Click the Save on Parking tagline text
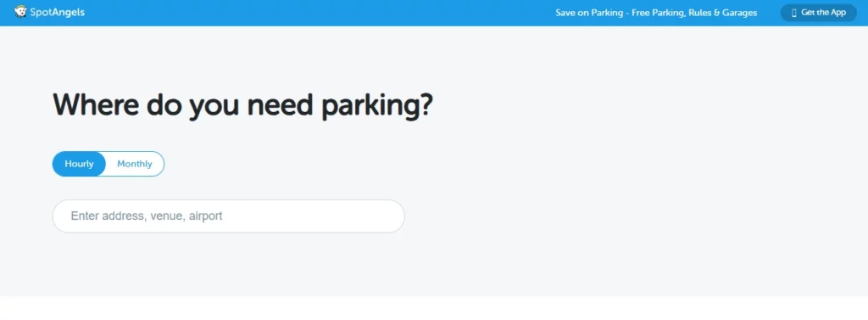Viewport: 868px width, 320px height. (656, 13)
